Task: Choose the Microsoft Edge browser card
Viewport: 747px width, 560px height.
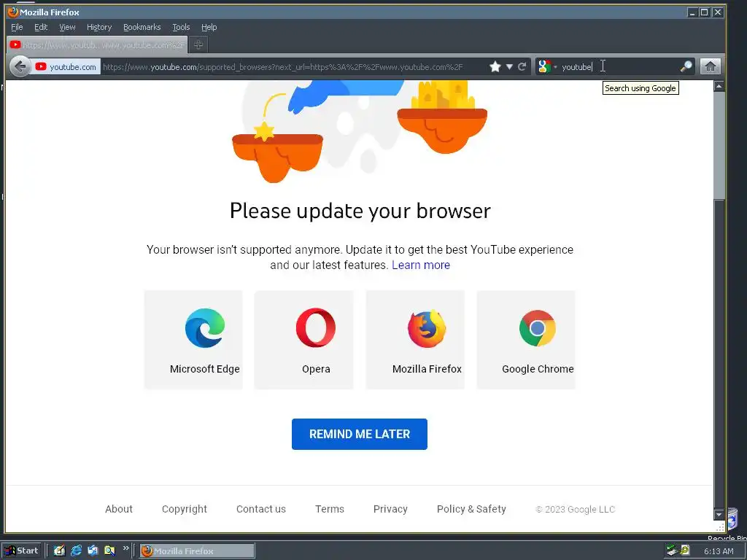Action: pos(193,340)
